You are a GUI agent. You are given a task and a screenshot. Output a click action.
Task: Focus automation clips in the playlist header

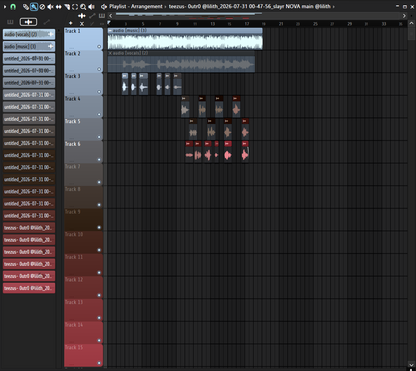[92, 16]
